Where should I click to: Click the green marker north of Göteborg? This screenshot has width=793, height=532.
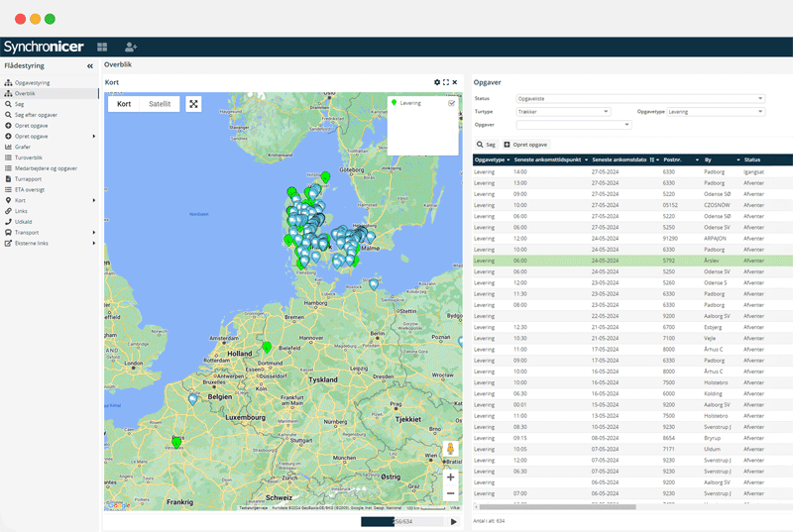point(326,176)
